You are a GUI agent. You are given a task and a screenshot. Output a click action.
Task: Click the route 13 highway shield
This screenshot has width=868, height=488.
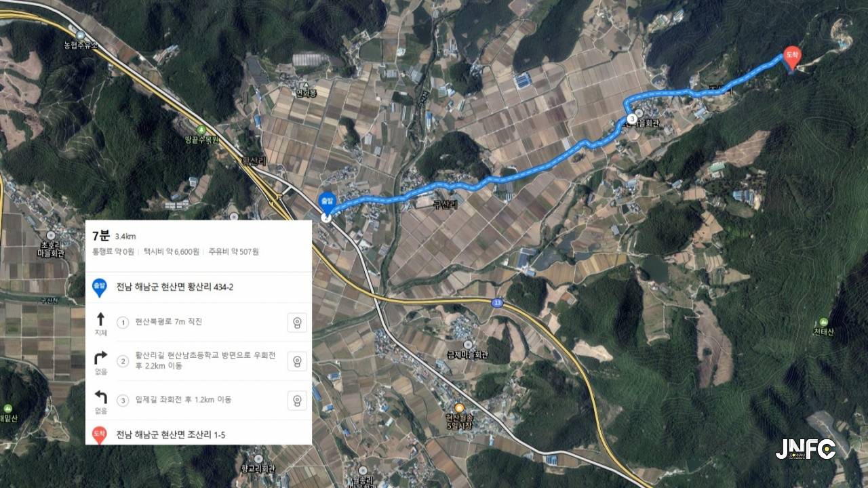pyautogui.click(x=498, y=302)
